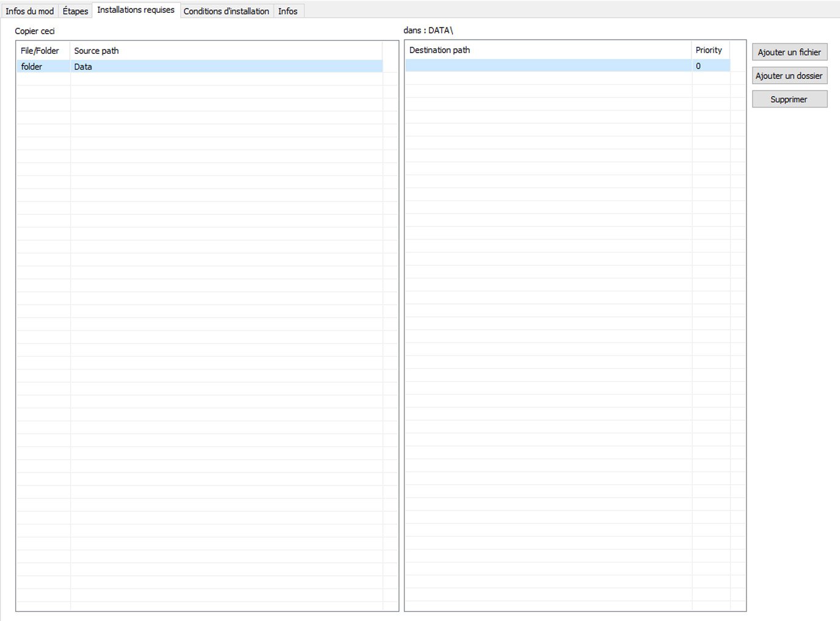
Task: Go to Conditions d'installation tab
Action: pyautogui.click(x=226, y=11)
